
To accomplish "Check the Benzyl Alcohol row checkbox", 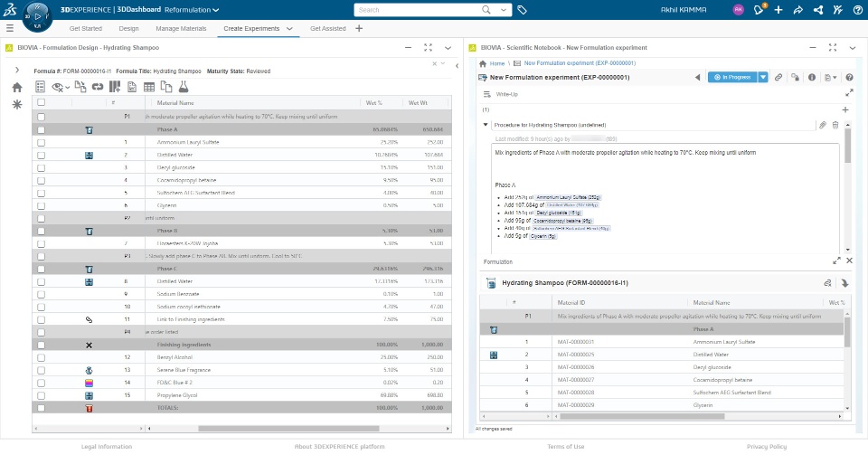I will [x=41, y=357].
